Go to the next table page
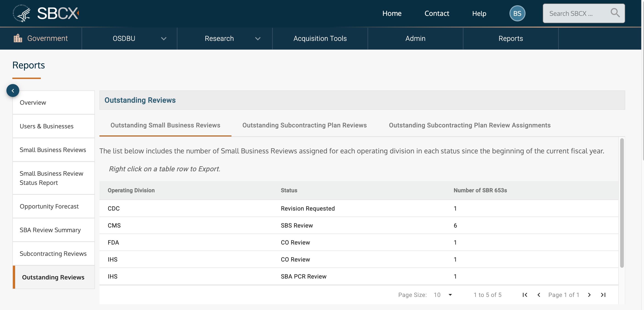This screenshot has height=310, width=644. click(589, 295)
